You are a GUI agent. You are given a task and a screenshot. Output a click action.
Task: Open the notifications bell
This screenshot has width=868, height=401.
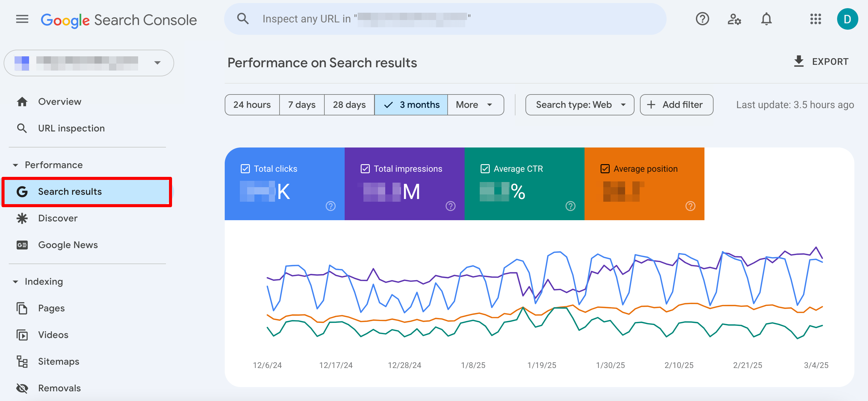(x=766, y=19)
